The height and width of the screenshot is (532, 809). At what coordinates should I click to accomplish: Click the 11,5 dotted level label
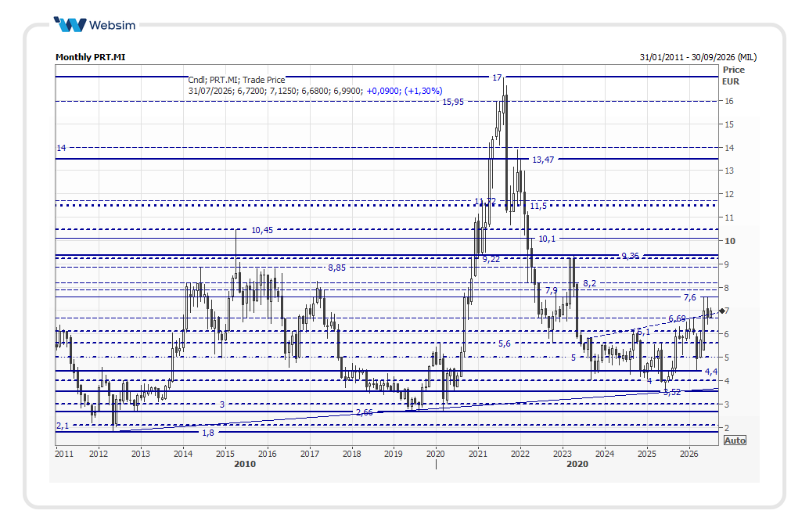click(x=538, y=206)
